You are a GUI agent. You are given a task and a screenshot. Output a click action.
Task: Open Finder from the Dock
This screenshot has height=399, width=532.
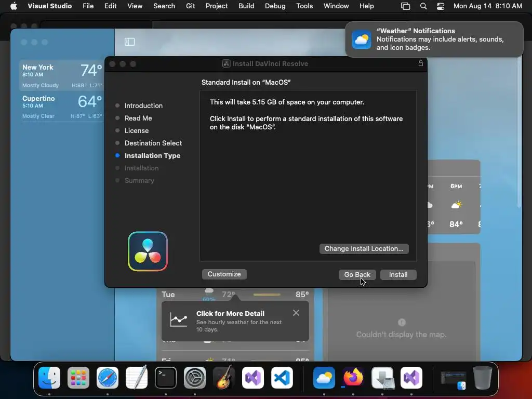click(49, 378)
